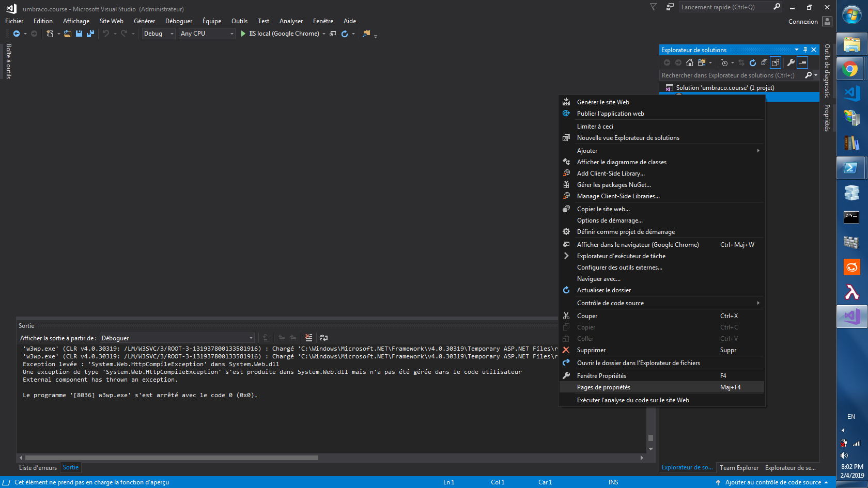Open the Debug configuration dropdown
Screen dimensions: 868x488
(x=159, y=34)
